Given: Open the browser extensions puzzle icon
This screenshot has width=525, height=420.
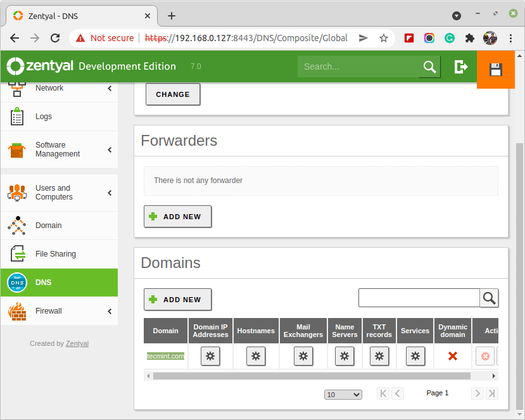Looking at the screenshot, I should click(470, 38).
